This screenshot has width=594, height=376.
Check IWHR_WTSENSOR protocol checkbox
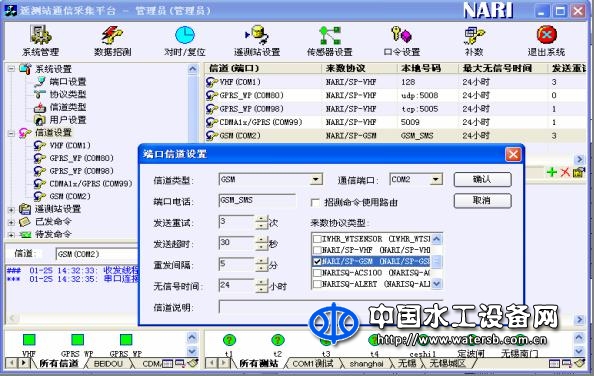pos(317,239)
